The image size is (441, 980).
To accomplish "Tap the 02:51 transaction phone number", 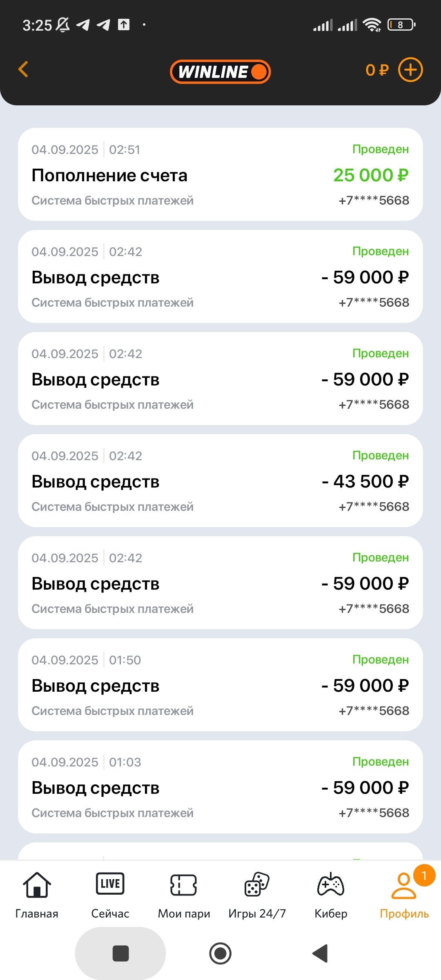I will click(374, 200).
